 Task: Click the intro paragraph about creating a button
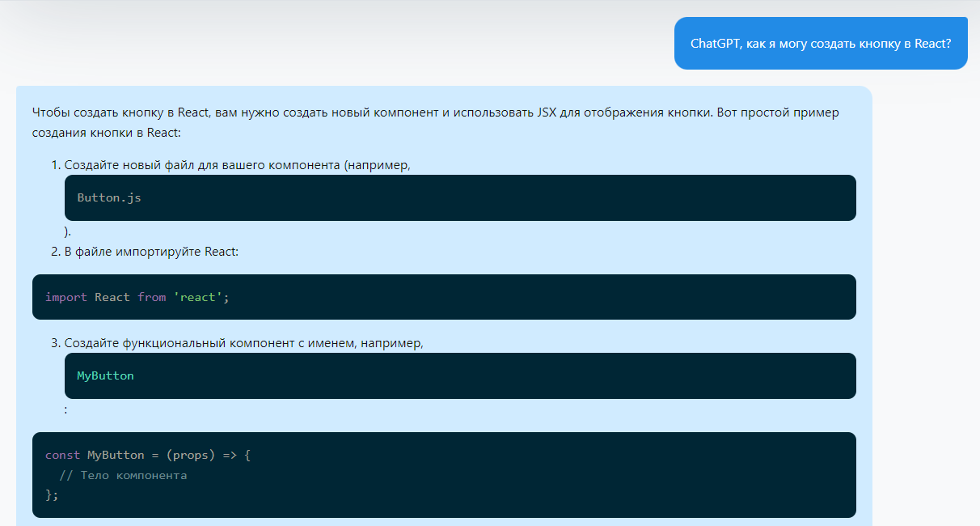[435, 121]
